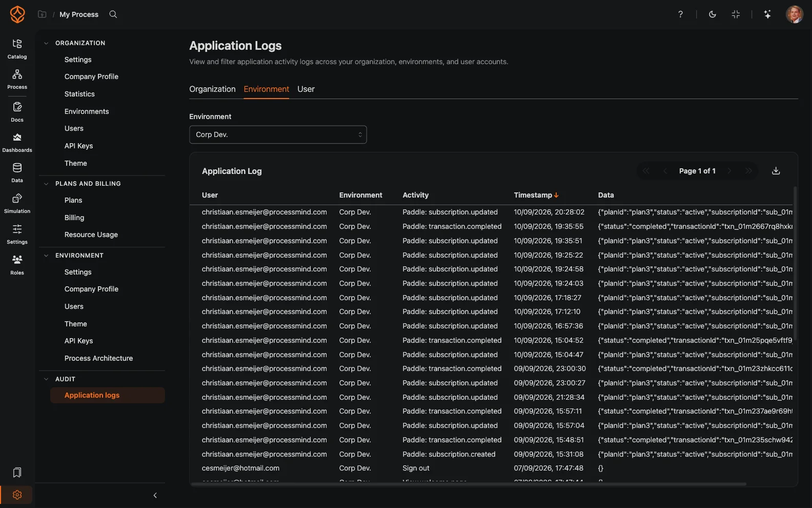Screen dimensions: 812x508
Task: Click the horizontal scrollbar under the log table
Action: [x=469, y=484]
